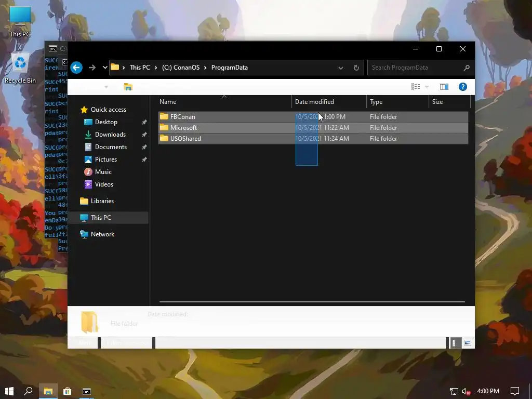Click File Explorer on the taskbar
This screenshot has height=399, width=532.
(x=48, y=391)
